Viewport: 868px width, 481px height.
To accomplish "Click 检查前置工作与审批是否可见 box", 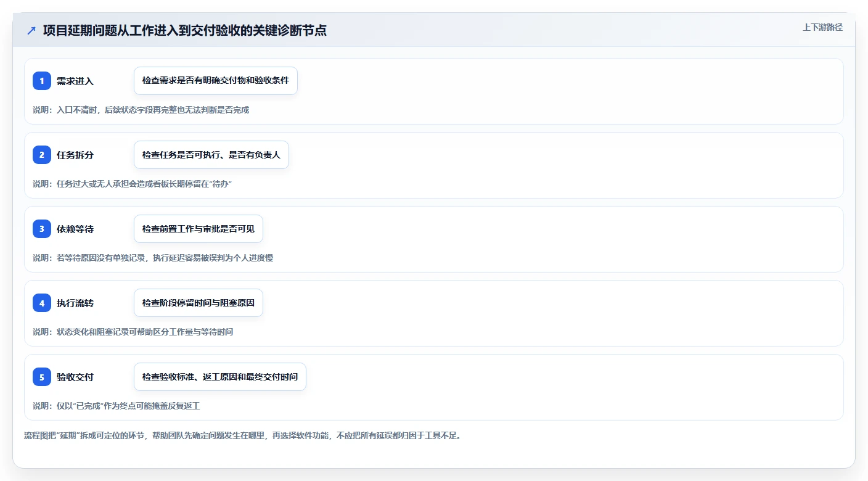I will tap(199, 229).
